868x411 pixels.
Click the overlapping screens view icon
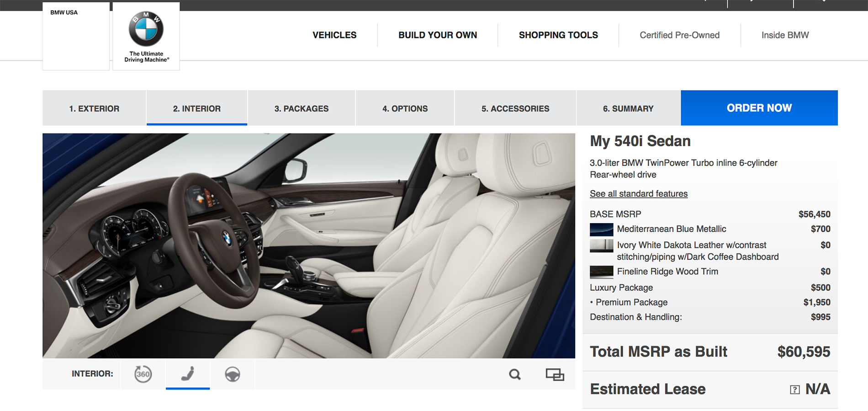(555, 374)
